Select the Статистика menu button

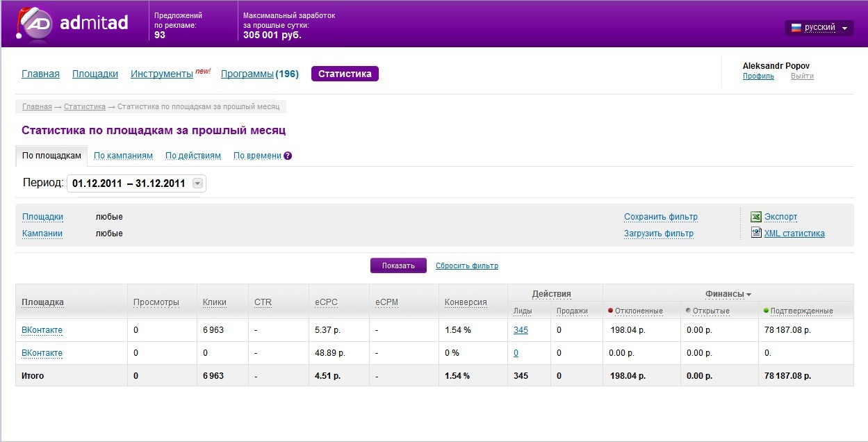point(345,74)
